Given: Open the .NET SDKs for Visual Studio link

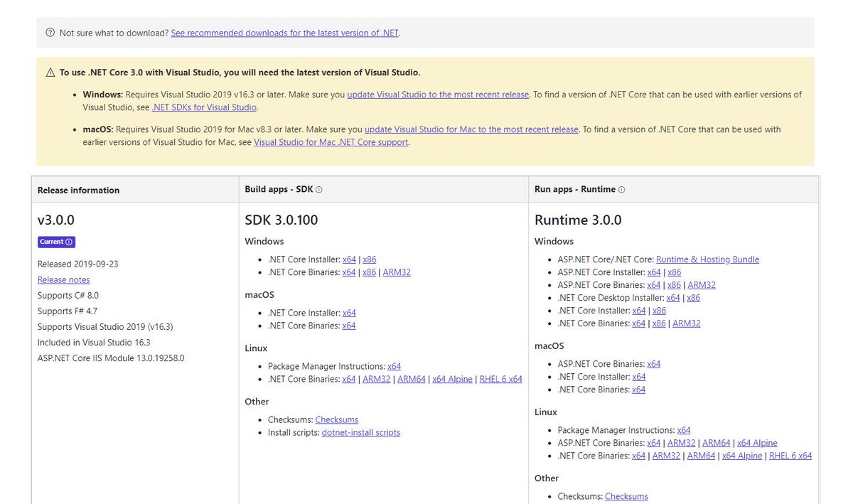Looking at the screenshot, I should 204,107.
